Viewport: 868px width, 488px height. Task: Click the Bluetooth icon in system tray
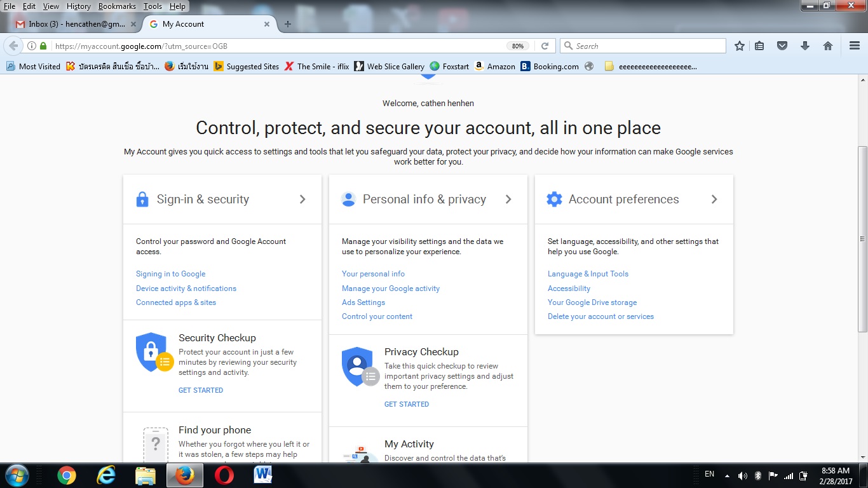pyautogui.click(x=757, y=475)
